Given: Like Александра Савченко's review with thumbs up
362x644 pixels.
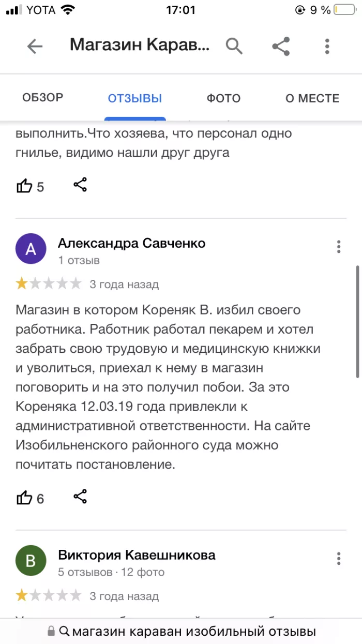Looking at the screenshot, I should 25,497.
